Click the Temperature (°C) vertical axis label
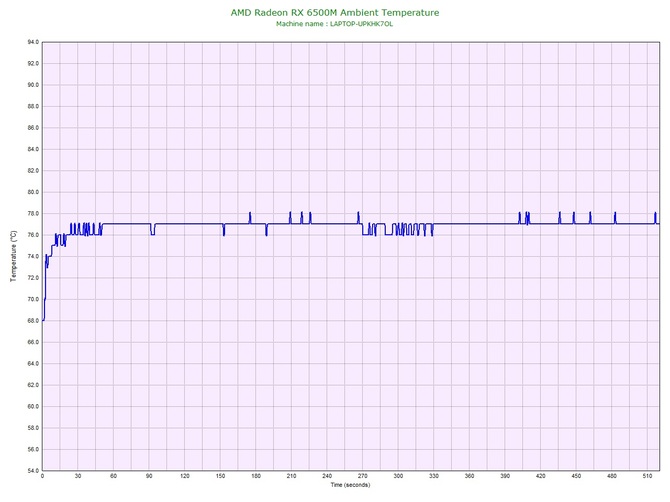 point(14,256)
